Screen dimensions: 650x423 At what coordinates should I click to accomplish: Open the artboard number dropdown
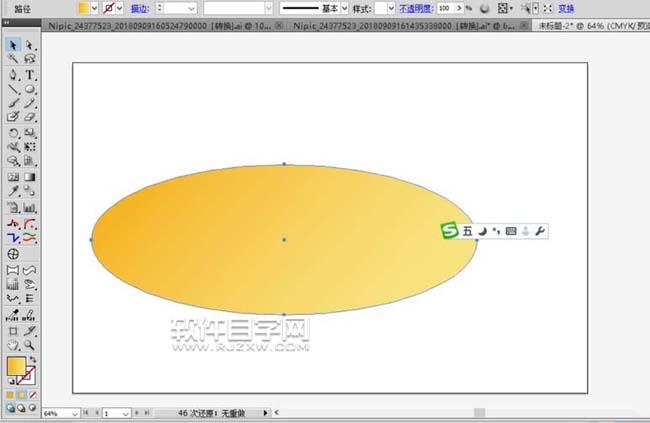click(126, 413)
